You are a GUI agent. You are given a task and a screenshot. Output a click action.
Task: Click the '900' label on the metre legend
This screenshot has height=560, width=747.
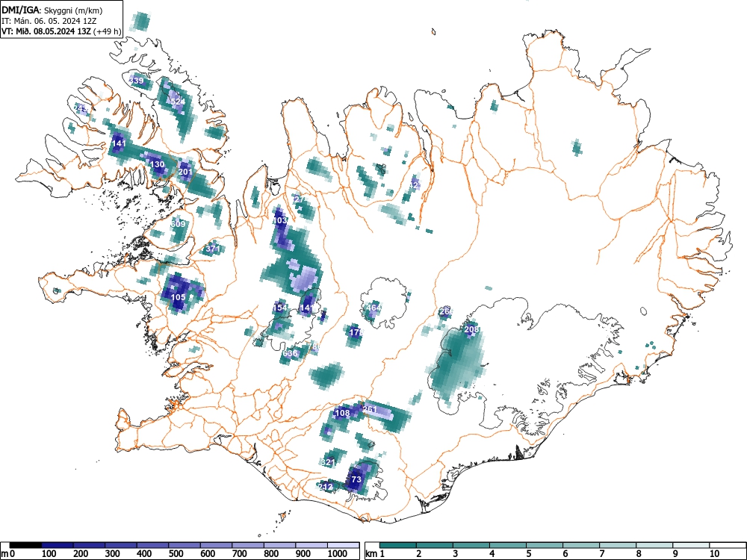coord(303,554)
